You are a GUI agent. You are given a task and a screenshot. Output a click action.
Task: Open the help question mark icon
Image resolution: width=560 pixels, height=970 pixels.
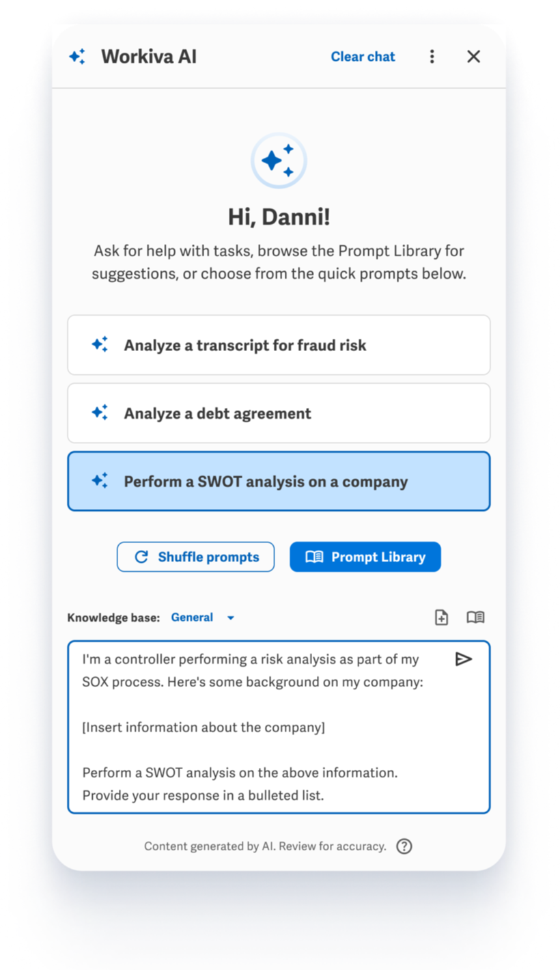pyautogui.click(x=404, y=846)
